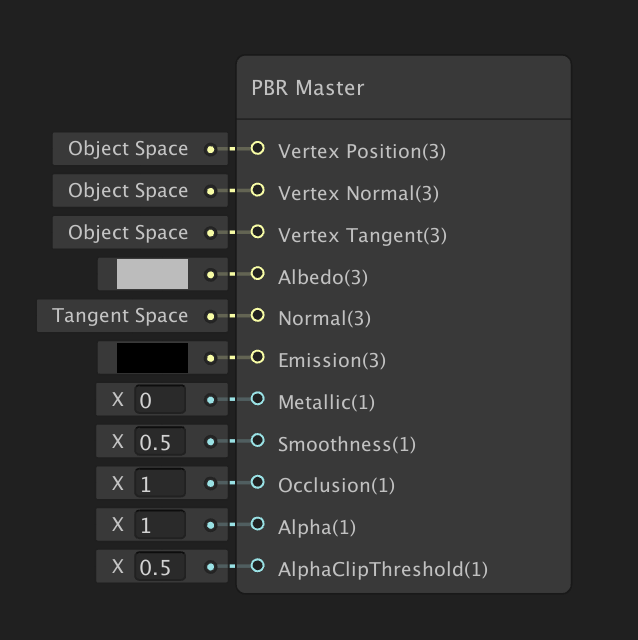Click the Occlusion input port circle

(x=257, y=483)
